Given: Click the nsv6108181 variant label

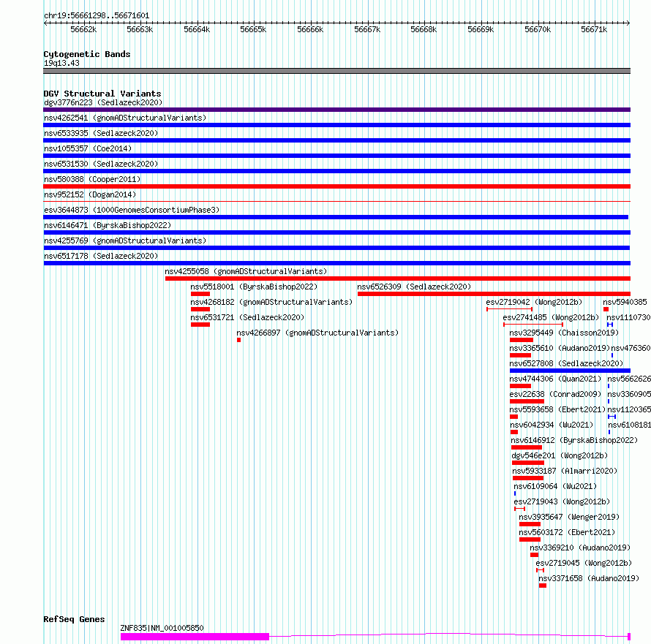Looking at the screenshot, I should pos(629,425).
